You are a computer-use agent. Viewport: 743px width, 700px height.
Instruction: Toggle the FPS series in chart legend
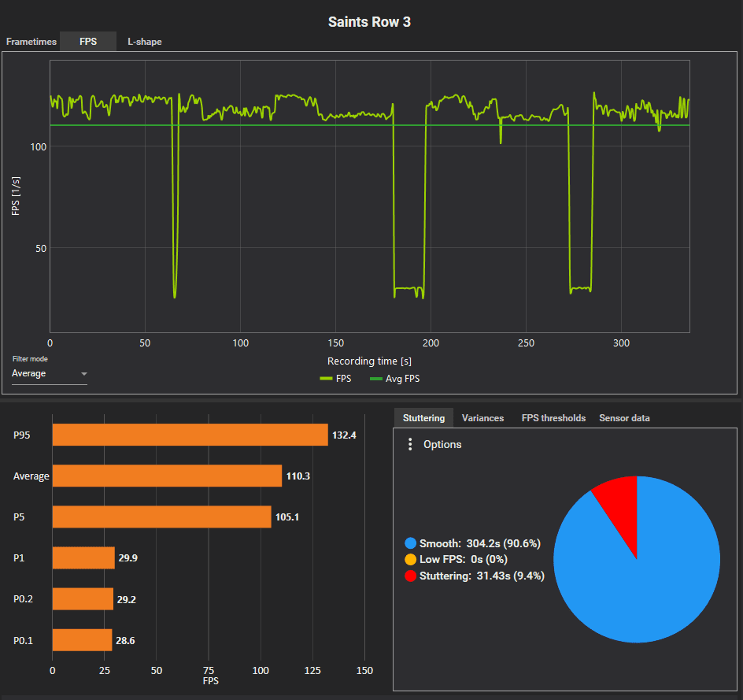[x=335, y=379]
